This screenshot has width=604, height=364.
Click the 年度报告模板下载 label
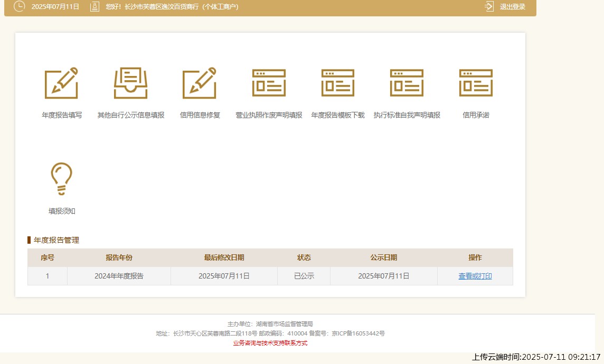[338, 115]
